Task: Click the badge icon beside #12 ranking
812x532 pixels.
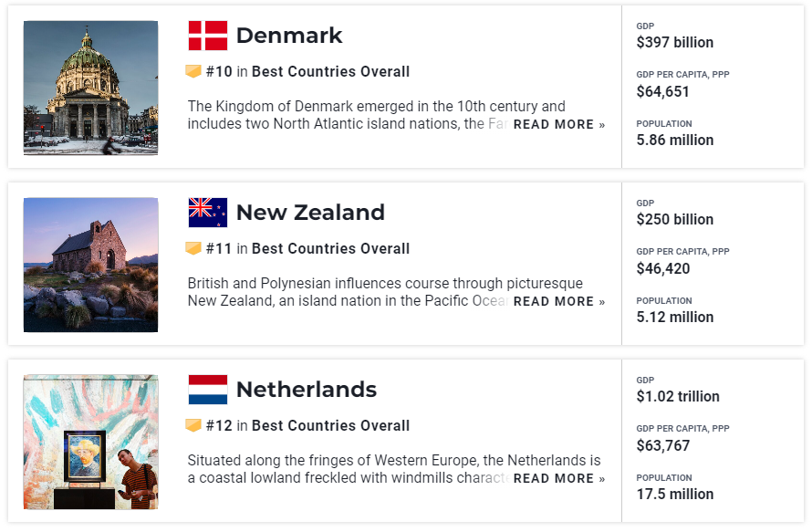Action: (x=193, y=425)
